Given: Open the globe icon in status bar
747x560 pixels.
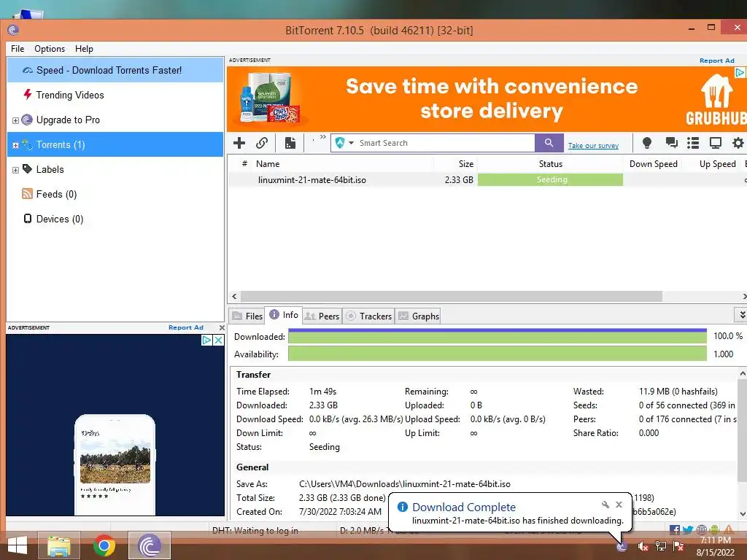Looking at the screenshot, I should tap(701, 529).
